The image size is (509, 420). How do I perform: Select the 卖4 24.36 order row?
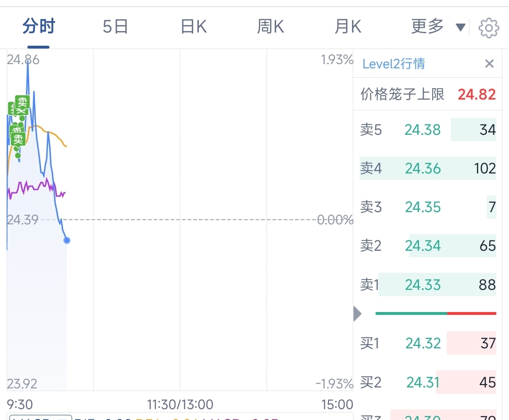point(428,168)
